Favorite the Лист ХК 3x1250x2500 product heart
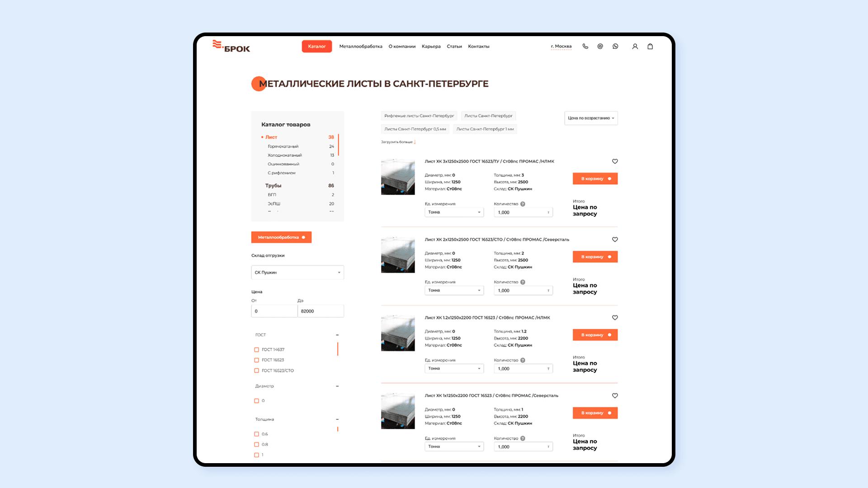868x488 pixels. point(615,161)
